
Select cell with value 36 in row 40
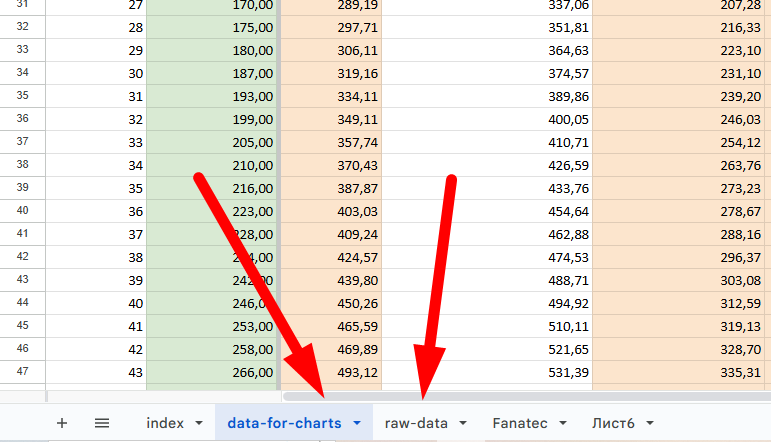click(96, 211)
